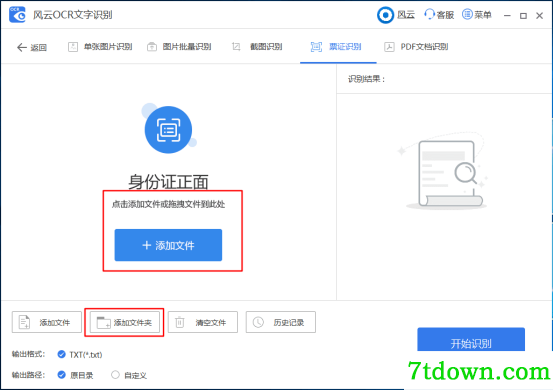Switch to PDF文档识别 tab

tap(416, 47)
